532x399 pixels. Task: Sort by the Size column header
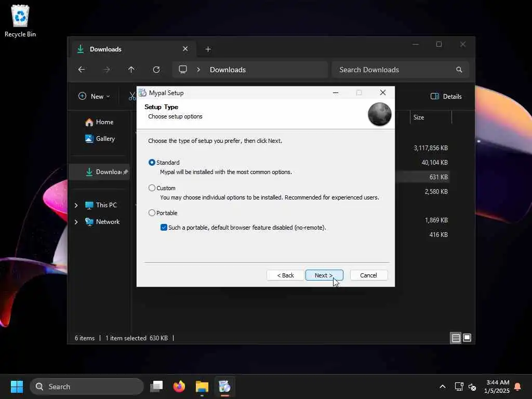(430, 117)
